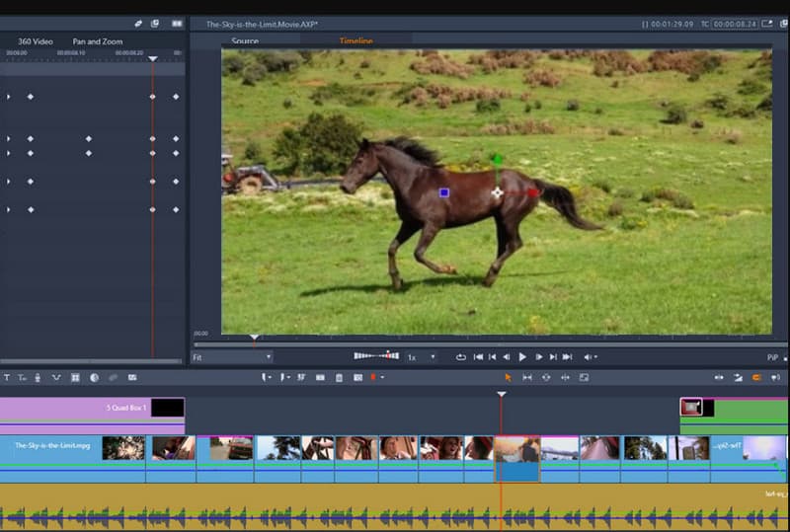The width and height of the screenshot is (790, 532).
Task: Jump to start of the preview
Action: coord(478,356)
